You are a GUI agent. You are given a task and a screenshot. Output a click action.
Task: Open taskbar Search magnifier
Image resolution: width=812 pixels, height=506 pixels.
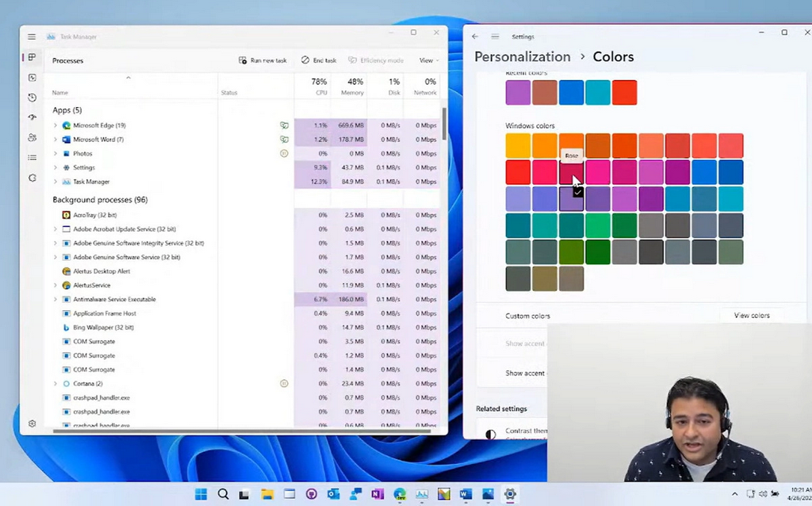[x=223, y=494]
